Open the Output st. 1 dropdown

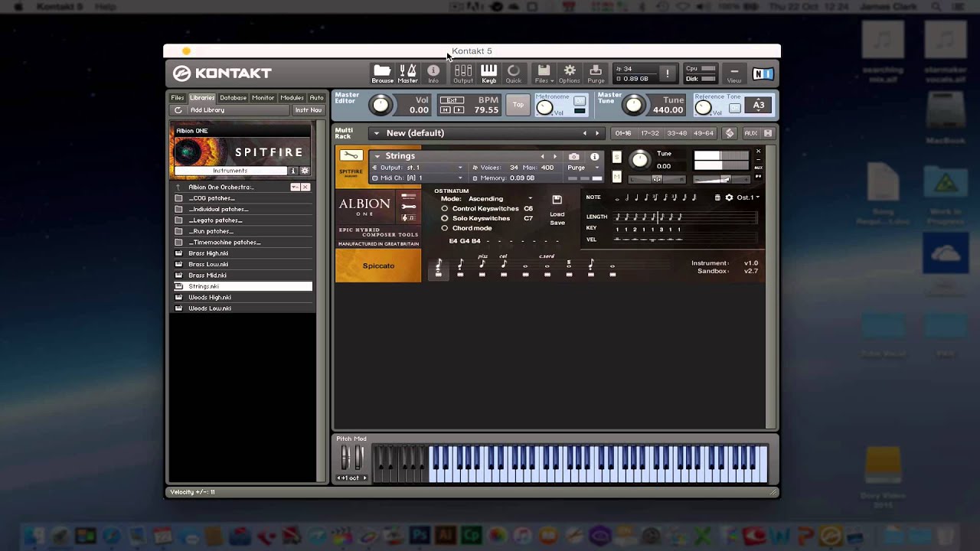[x=418, y=168]
